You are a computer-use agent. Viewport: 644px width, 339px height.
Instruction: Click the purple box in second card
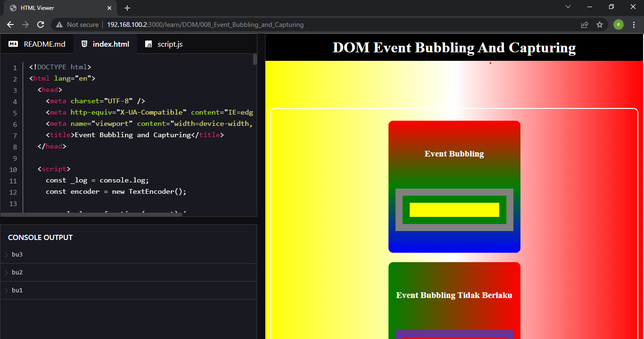coord(454,333)
